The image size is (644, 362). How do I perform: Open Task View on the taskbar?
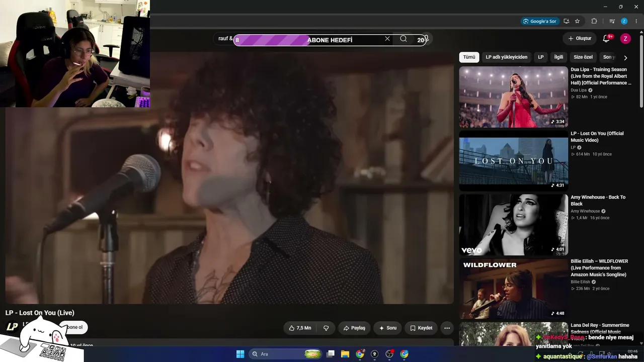coord(331,354)
